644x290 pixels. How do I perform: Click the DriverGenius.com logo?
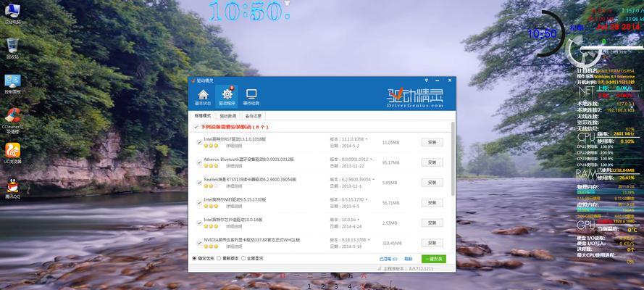(x=415, y=99)
